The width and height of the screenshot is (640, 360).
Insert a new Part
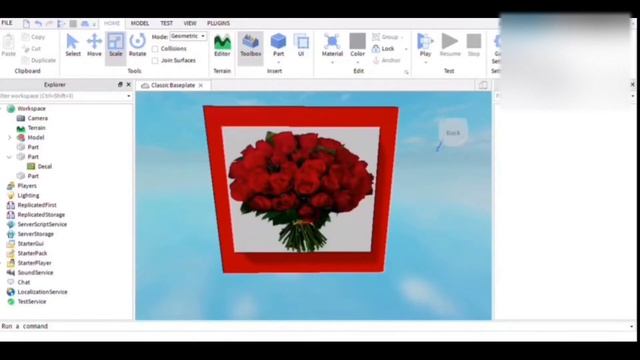pyautogui.click(x=278, y=45)
